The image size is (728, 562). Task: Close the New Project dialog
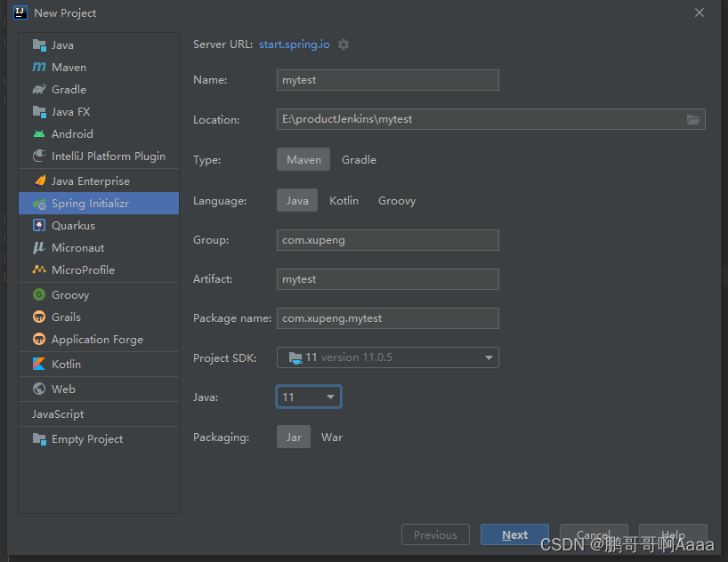pos(700,12)
